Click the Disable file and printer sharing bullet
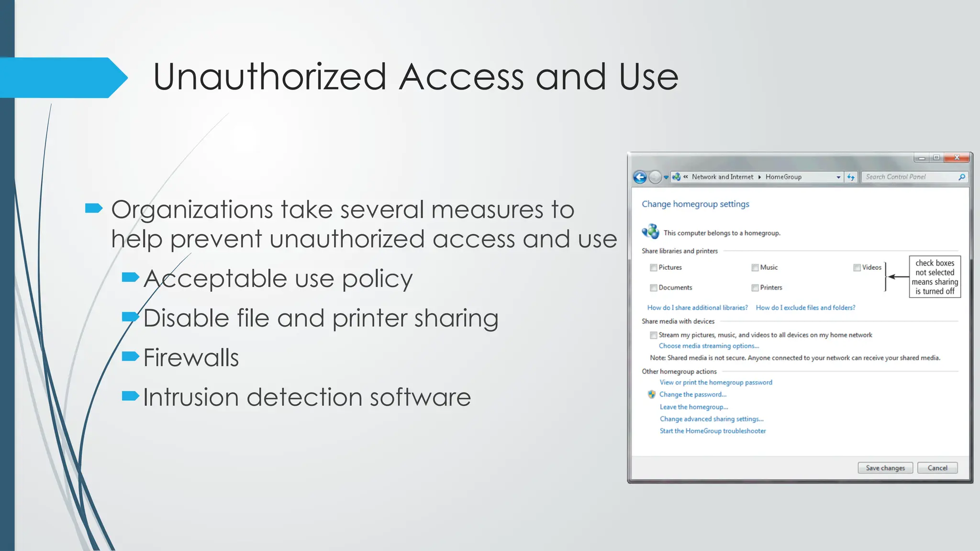This screenshot has height=551, width=980. pyautogui.click(x=321, y=319)
